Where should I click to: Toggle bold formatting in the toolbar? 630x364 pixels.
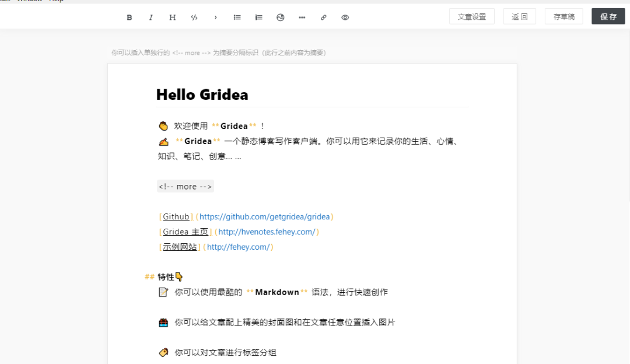pyautogui.click(x=129, y=17)
